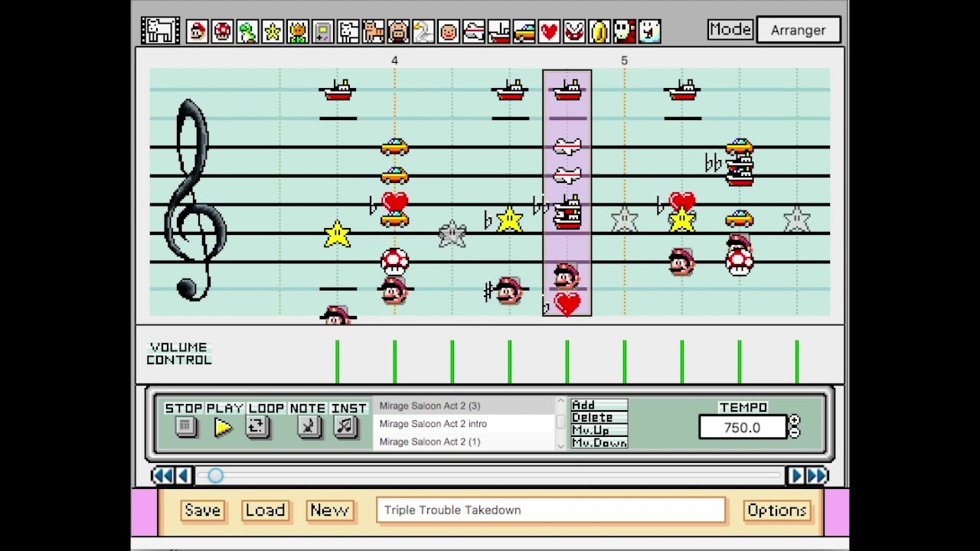Click the Save button
The height and width of the screenshot is (551, 980).
point(202,510)
